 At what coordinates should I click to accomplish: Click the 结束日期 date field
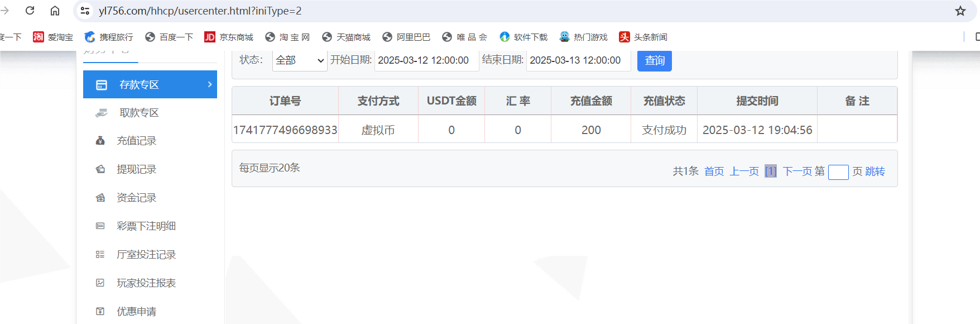579,60
